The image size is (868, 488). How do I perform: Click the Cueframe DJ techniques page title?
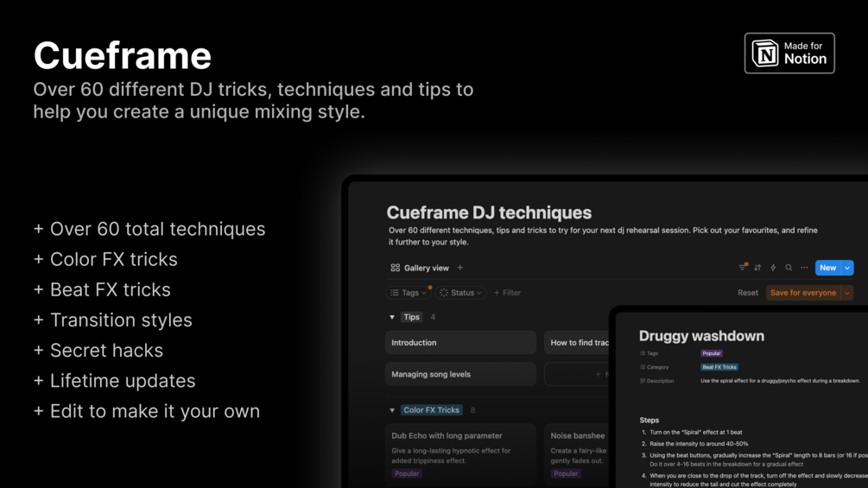click(x=489, y=212)
